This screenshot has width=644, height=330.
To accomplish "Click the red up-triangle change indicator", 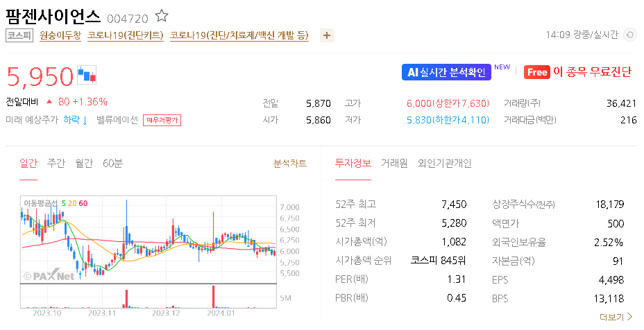I will (49, 102).
